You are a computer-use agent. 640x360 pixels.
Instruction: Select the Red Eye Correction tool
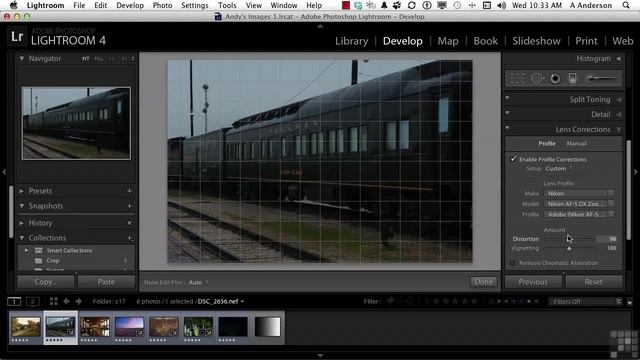pyautogui.click(x=555, y=78)
